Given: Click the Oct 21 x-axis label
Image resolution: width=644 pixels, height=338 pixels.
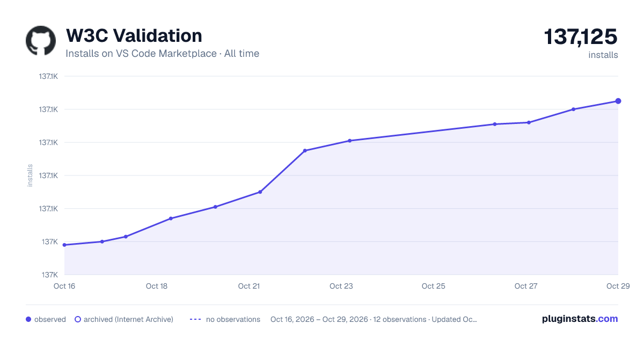Looking at the screenshot, I should pos(249,286).
